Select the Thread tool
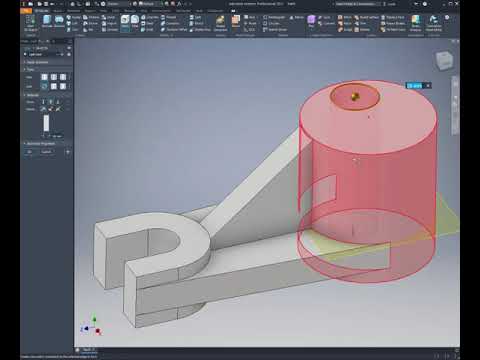The height and width of the screenshot is (360, 480). [x=169, y=17]
